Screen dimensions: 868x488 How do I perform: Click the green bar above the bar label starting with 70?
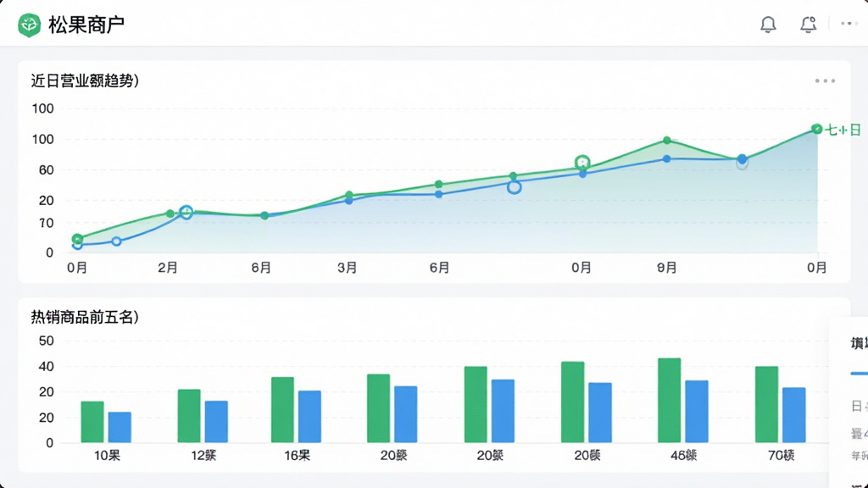click(x=766, y=404)
